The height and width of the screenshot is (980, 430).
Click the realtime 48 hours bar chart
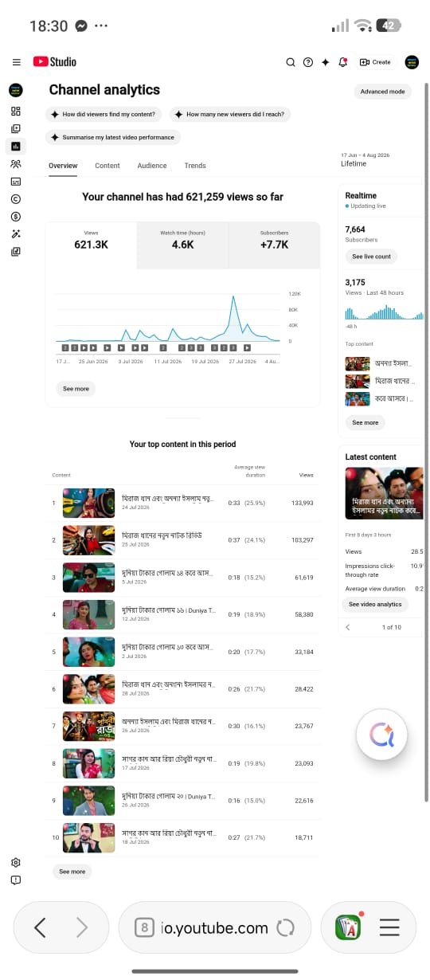(x=384, y=312)
